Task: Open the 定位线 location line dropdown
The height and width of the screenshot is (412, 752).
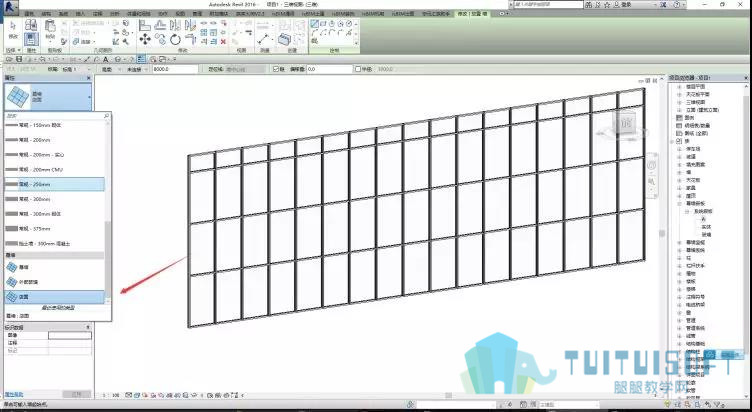Action: click(x=246, y=69)
